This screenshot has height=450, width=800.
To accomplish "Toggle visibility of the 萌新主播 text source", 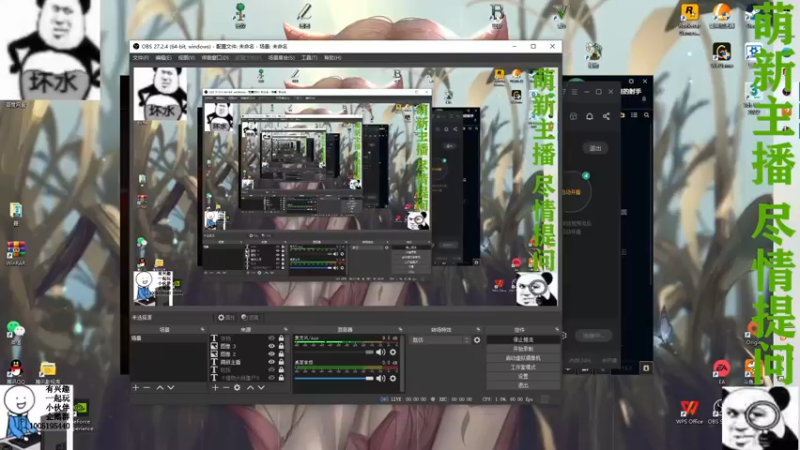I will (271, 362).
